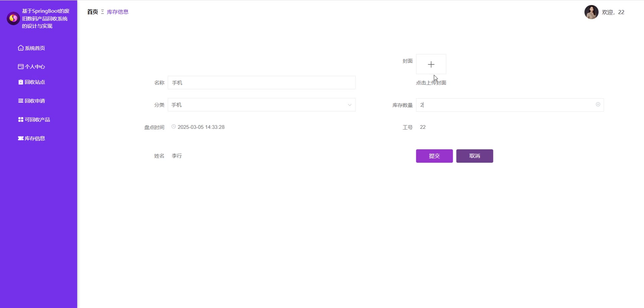Focus the 库存数量 input field
This screenshot has width=644, height=308.
pos(510,105)
